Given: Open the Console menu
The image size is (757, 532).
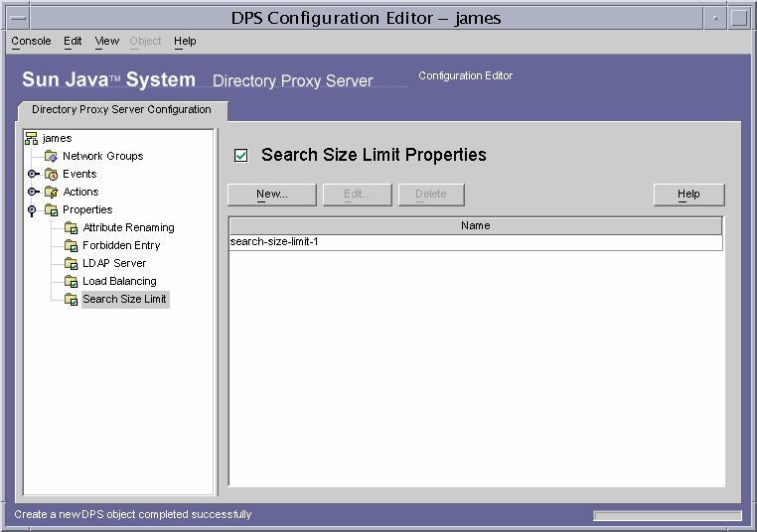Looking at the screenshot, I should coord(31,41).
